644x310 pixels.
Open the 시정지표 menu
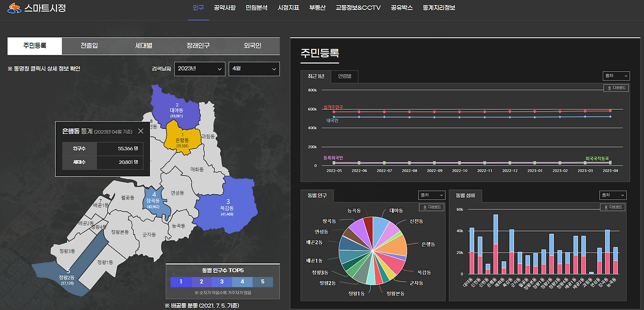(x=288, y=8)
